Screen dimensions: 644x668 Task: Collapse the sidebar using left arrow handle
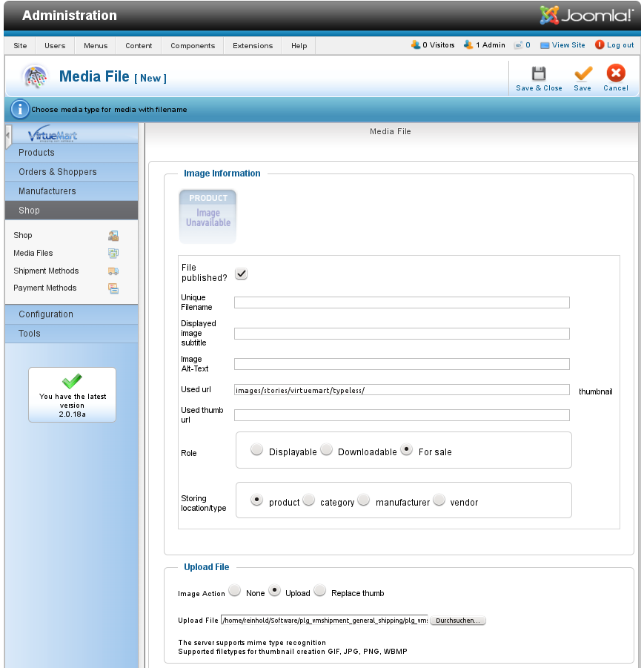coord(8,136)
